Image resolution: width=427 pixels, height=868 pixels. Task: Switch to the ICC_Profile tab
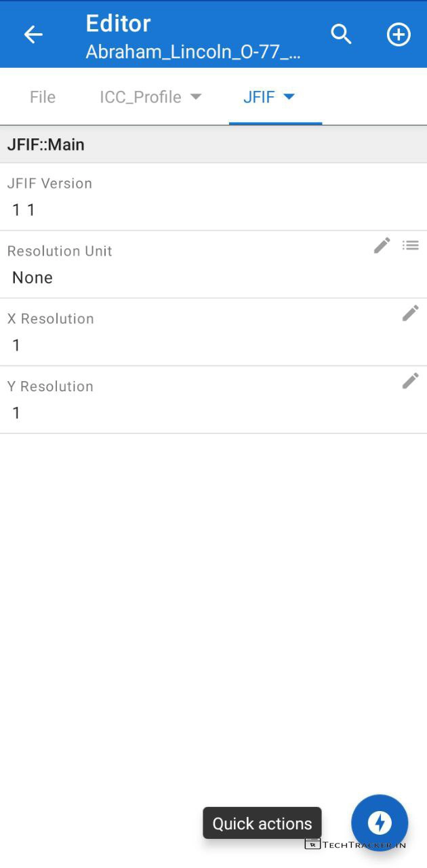tap(140, 97)
